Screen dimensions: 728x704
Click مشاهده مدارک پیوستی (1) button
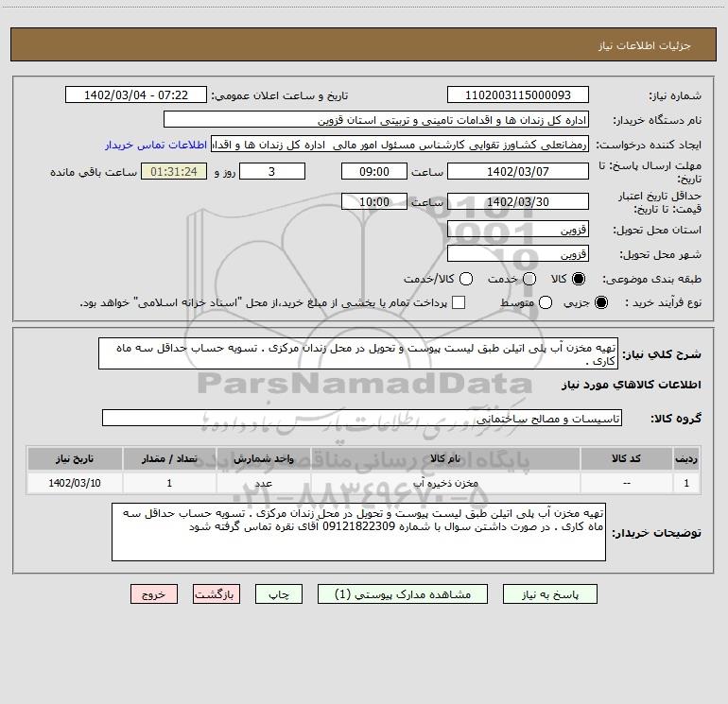pyautogui.click(x=403, y=594)
